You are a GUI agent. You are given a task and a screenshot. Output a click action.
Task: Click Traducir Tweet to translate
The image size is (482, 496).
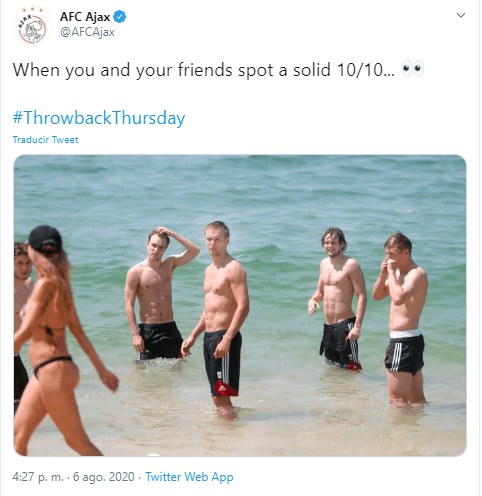(45, 139)
